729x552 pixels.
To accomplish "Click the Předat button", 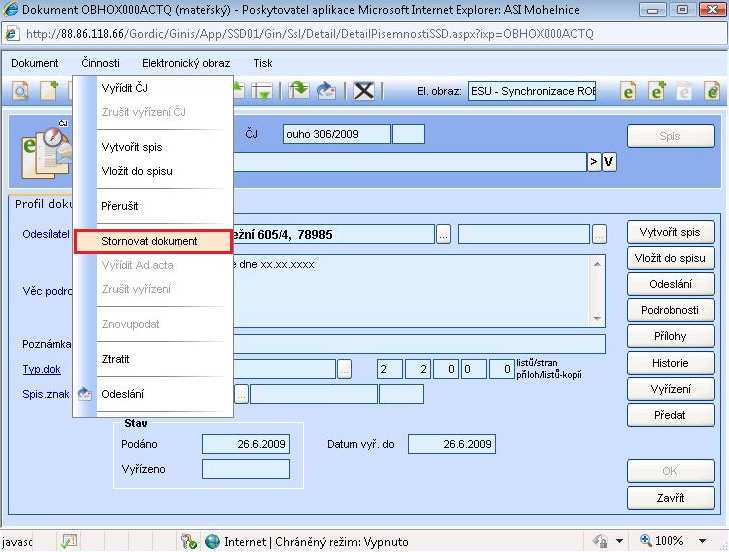I will [x=670, y=415].
